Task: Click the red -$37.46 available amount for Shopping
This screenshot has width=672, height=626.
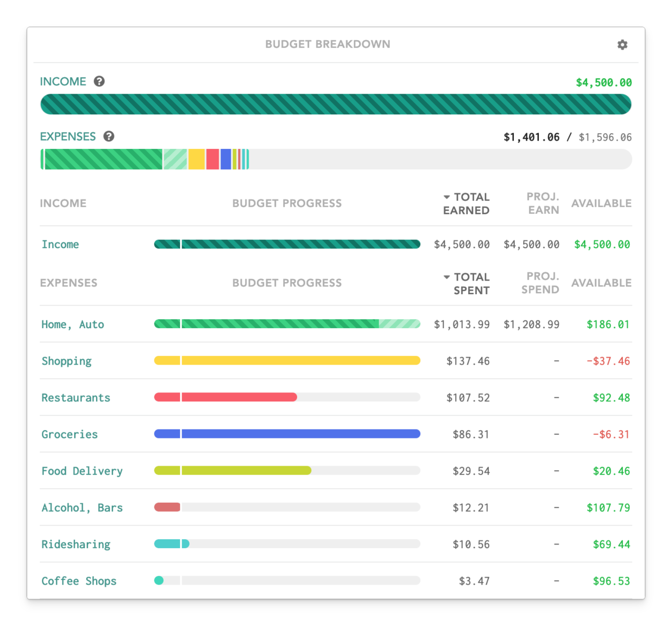Action: [608, 361]
